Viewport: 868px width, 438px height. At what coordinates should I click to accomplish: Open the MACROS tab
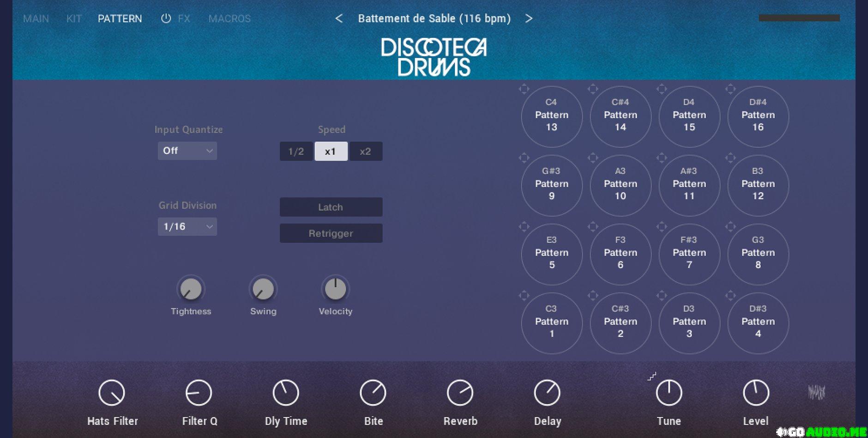pos(229,18)
